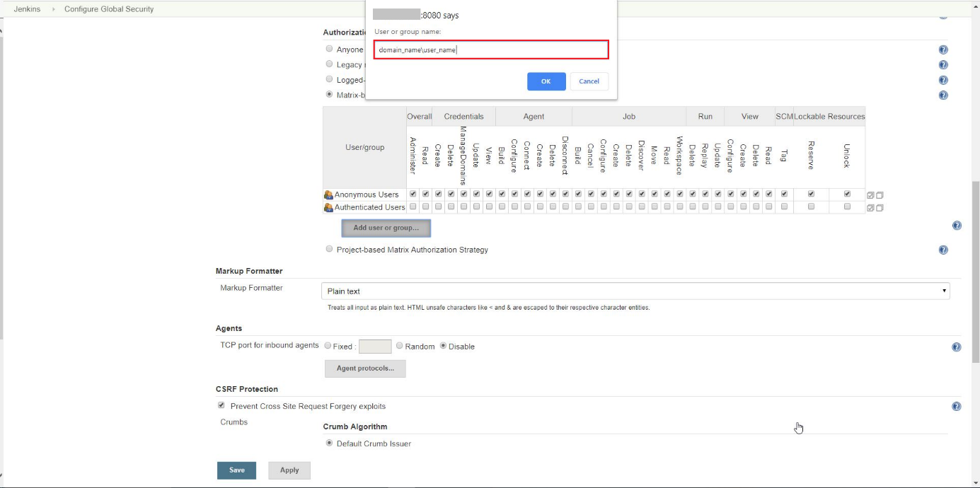980x488 pixels.
Task: Select Fixed TCP port radio button
Action: pos(328,346)
